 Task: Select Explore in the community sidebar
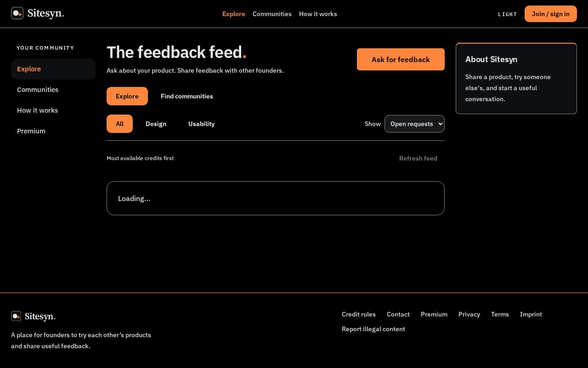[x=53, y=69]
